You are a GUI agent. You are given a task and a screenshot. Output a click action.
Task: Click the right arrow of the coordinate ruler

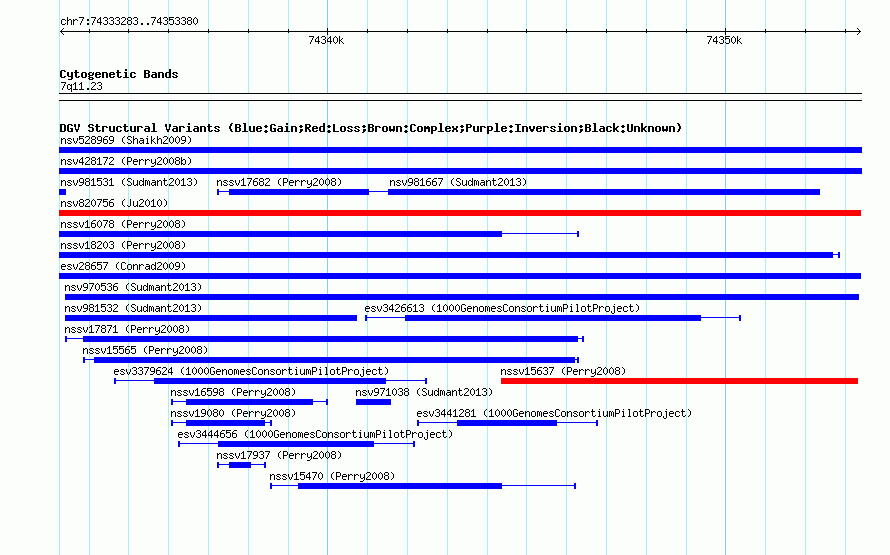[x=858, y=31]
